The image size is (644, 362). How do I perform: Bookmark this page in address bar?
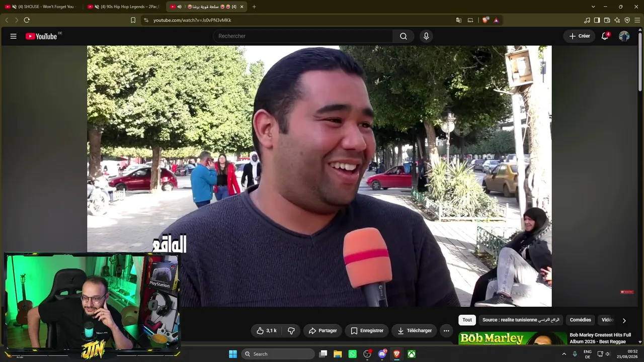coord(133,20)
